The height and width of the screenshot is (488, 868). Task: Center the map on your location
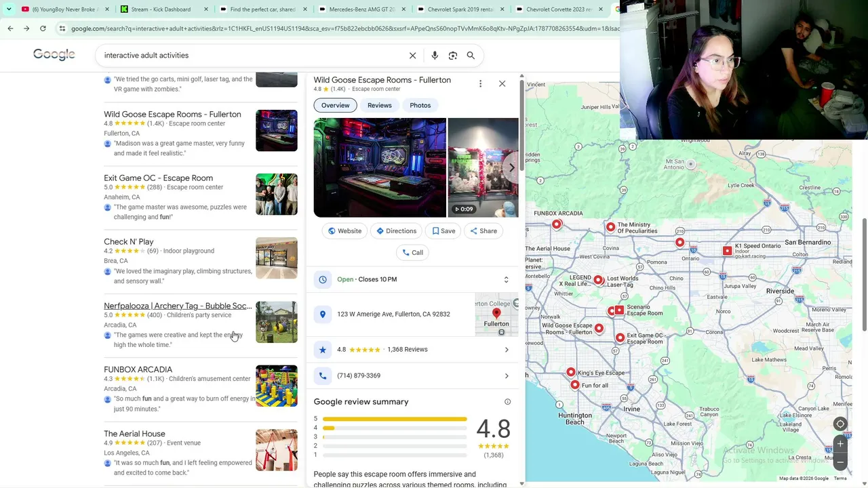840,424
